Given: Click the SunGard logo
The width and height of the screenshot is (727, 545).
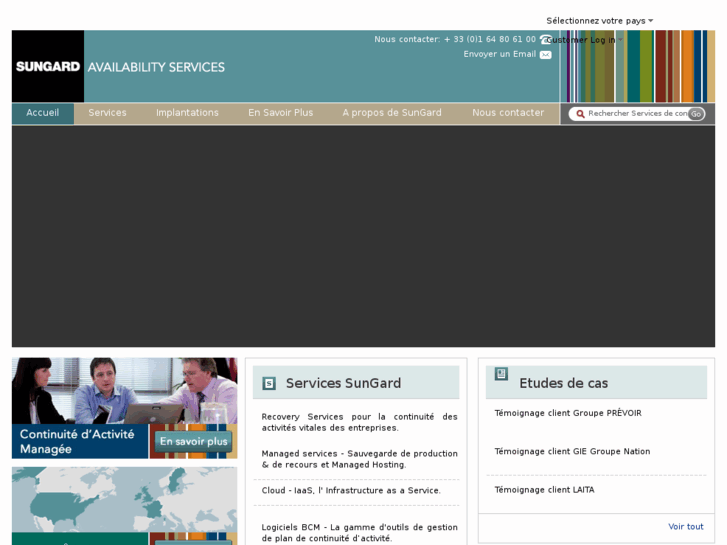Looking at the screenshot, I should pyautogui.click(x=48, y=66).
